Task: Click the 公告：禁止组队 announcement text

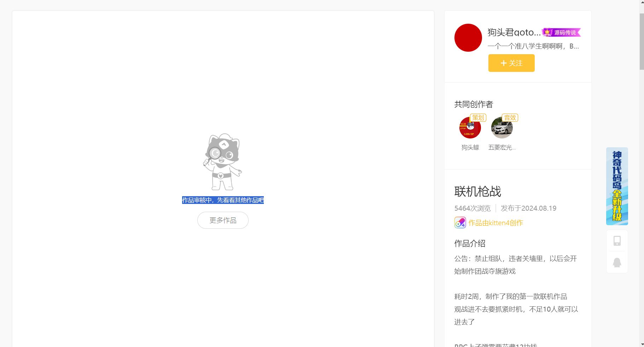Action: point(516,265)
